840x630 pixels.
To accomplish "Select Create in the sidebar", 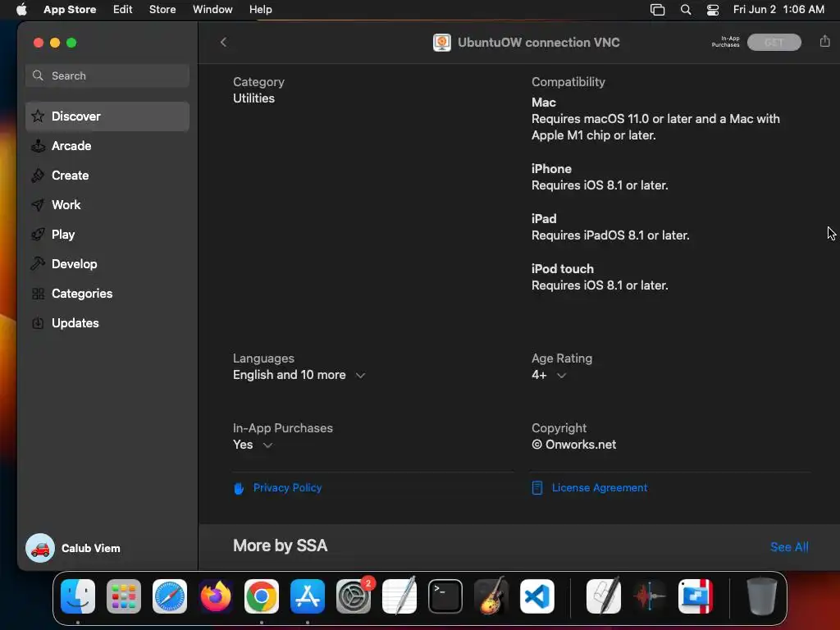I will coord(107,176).
